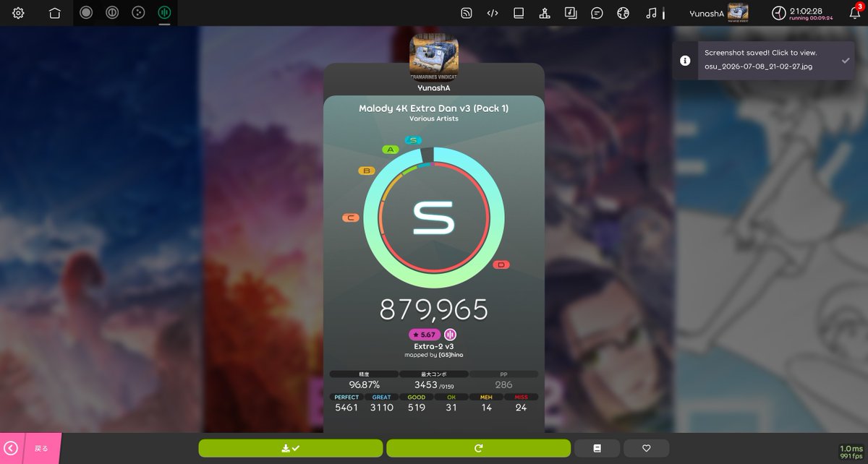Click the beatmap title Malody 4K Extra Dan
Screen dimensions: 868x464
coord(434,108)
